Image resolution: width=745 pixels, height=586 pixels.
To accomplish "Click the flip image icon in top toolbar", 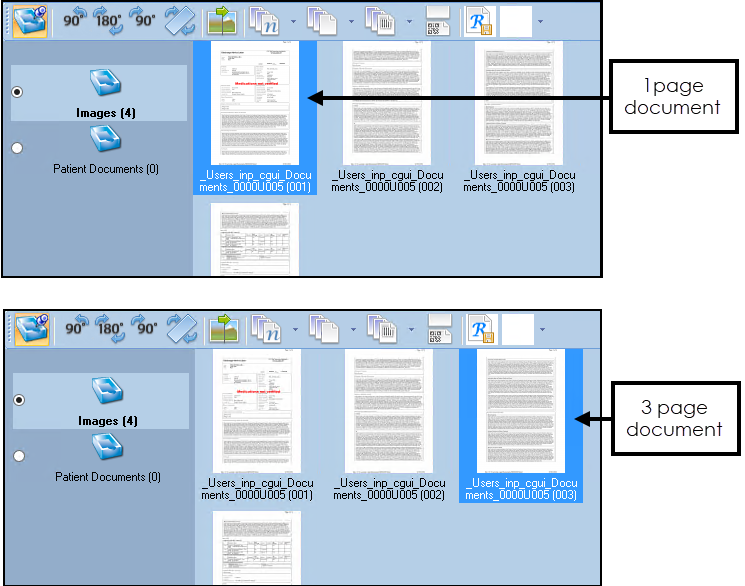I will (x=181, y=20).
